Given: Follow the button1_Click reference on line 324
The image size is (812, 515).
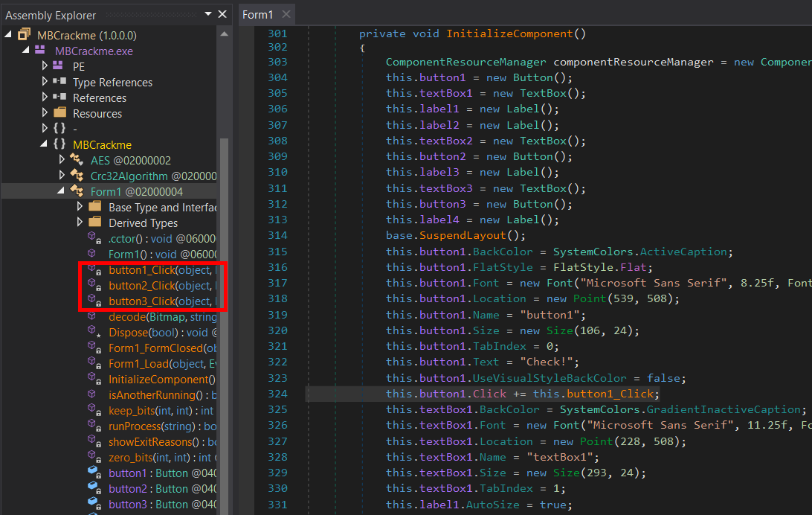Looking at the screenshot, I should point(610,394).
